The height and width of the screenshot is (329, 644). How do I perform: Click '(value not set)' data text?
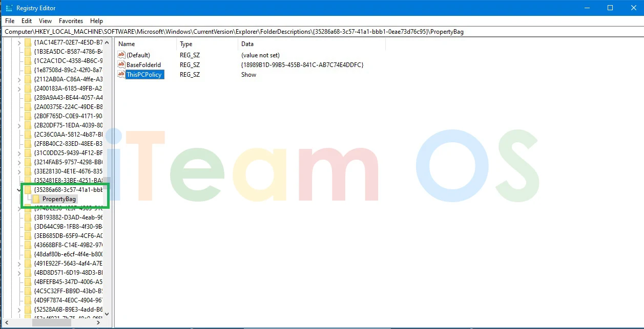[x=260, y=55]
